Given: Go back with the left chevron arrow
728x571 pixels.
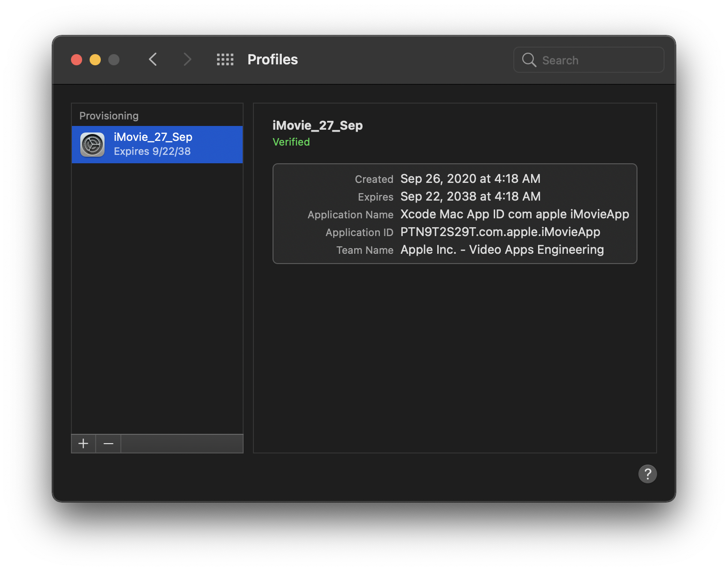Looking at the screenshot, I should (x=153, y=59).
